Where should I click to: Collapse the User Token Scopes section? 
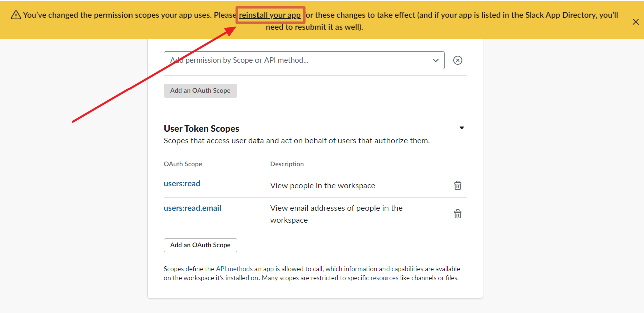click(x=461, y=128)
